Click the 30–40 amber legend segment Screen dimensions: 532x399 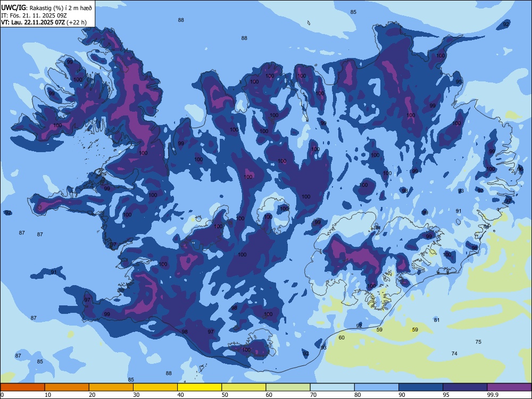(155, 387)
